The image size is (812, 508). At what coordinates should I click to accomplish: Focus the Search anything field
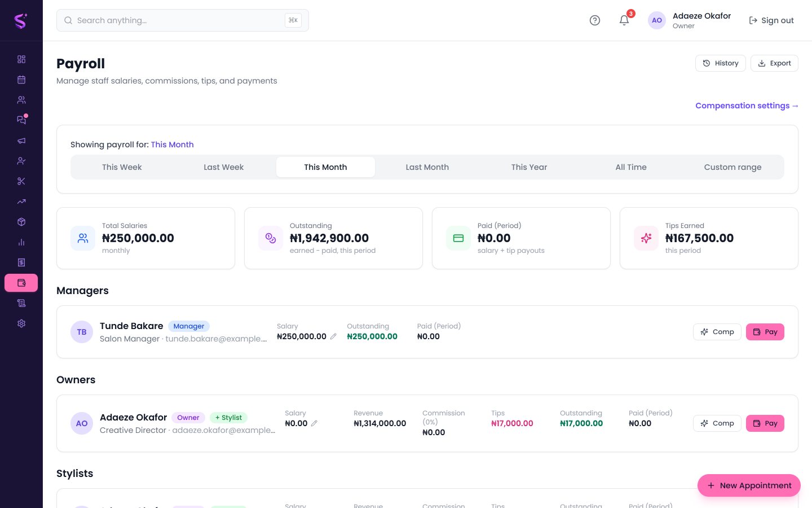pos(183,20)
